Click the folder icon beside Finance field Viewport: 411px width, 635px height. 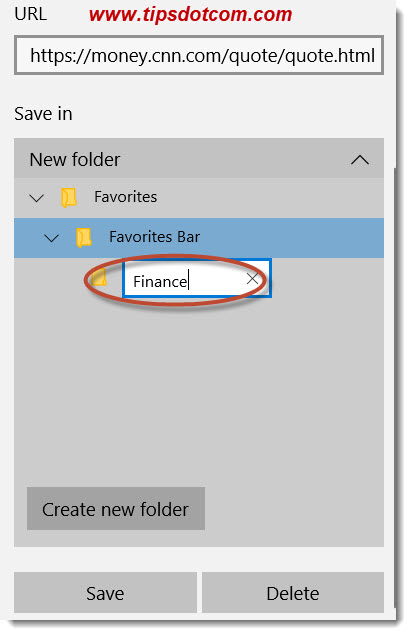(99, 278)
